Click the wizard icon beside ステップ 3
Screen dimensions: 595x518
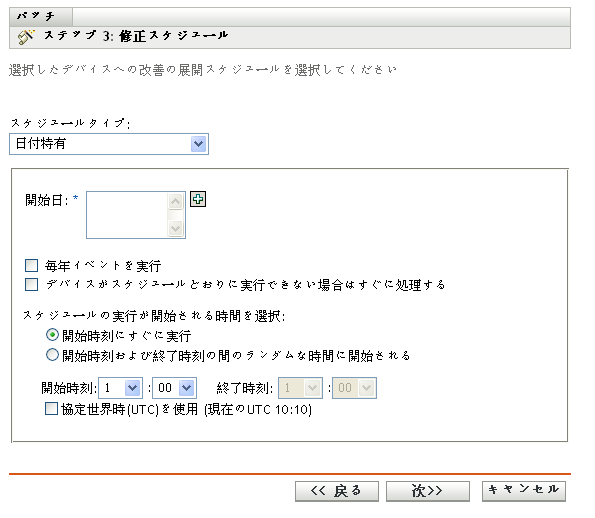click(x=26, y=37)
